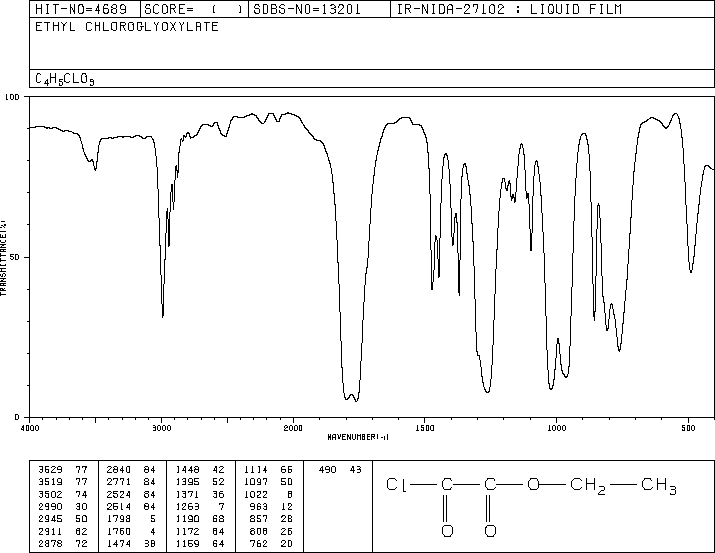Click the WAVENUMBER x-axis title
This screenshot has height=553, width=715.
[x=358, y=437]
